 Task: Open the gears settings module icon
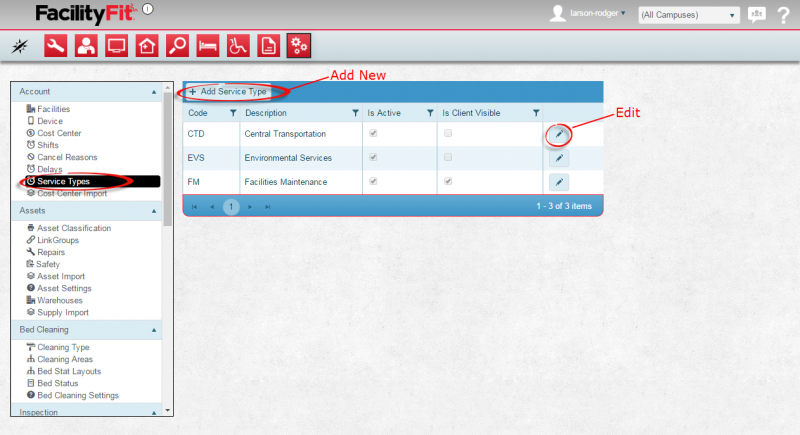coord(298,46)
